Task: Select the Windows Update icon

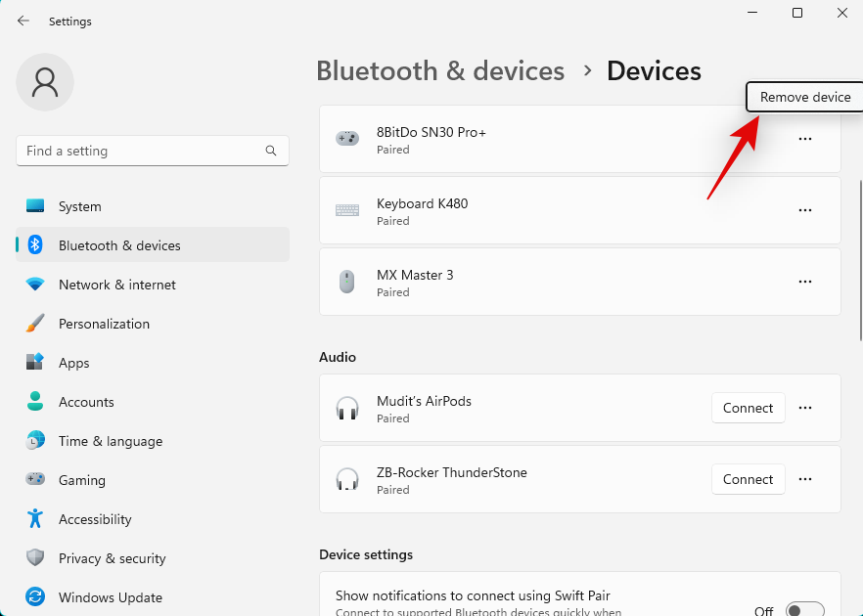Action: 35,597
